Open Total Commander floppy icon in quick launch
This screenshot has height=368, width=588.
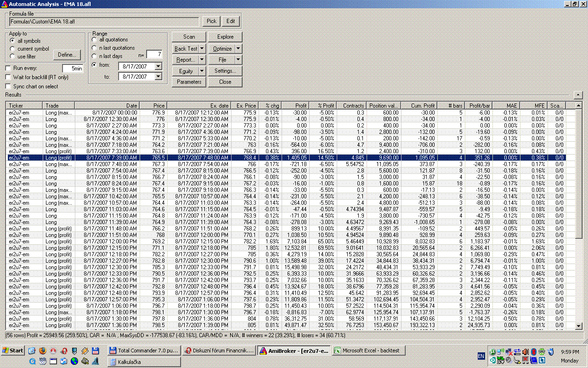coord(96,351)
